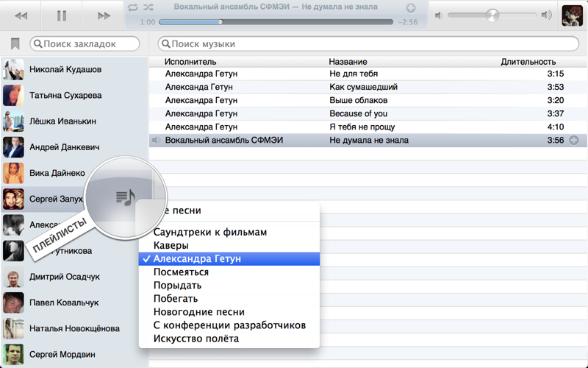The height and width of the screenshot is (368, 588).
Task: Toggle repeat mode icon
Action: [133, 7]
